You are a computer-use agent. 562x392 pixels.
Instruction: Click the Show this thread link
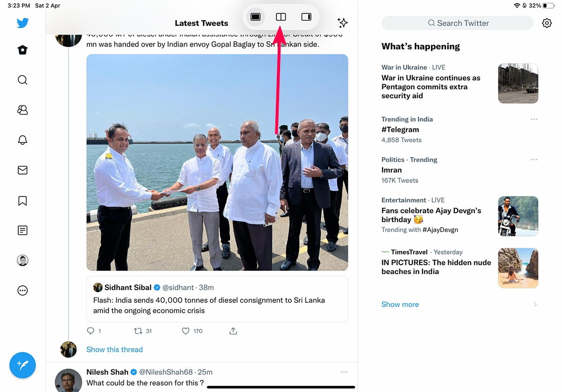(114, 349)
